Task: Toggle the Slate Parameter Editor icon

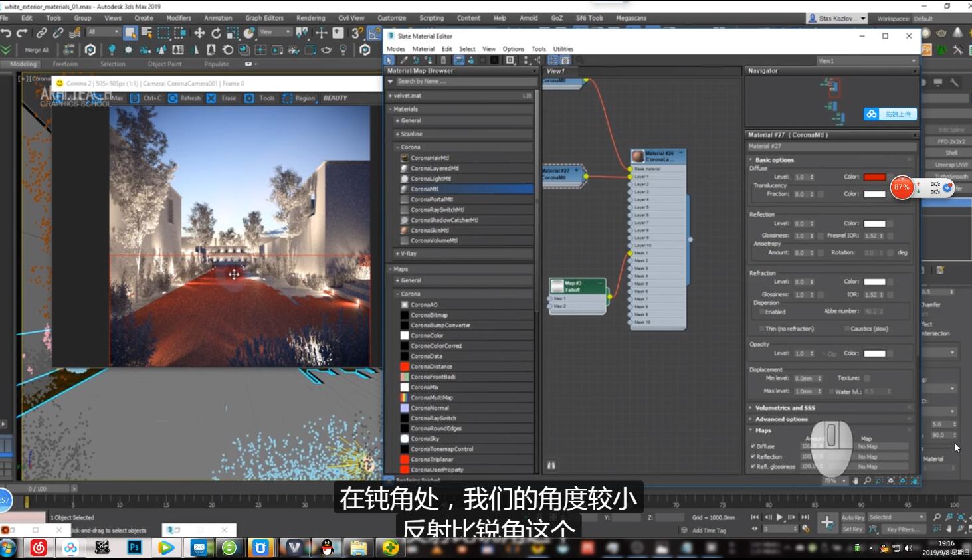Action: pos(565,60)
